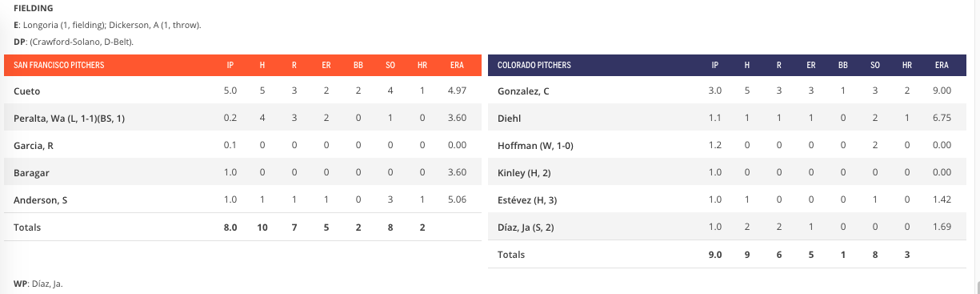Select Baragar in pitchers table
This screenshot has width=980, height=294.
pos(30,173)
